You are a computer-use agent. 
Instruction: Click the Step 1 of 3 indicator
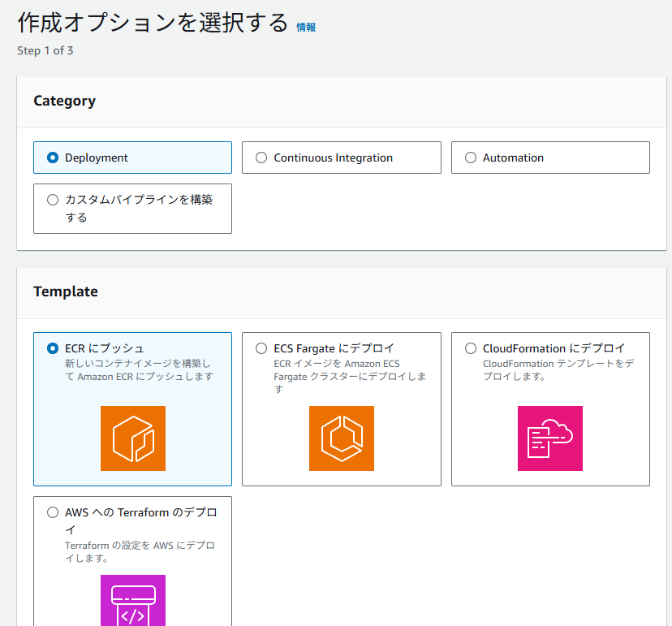coord(45,50)
